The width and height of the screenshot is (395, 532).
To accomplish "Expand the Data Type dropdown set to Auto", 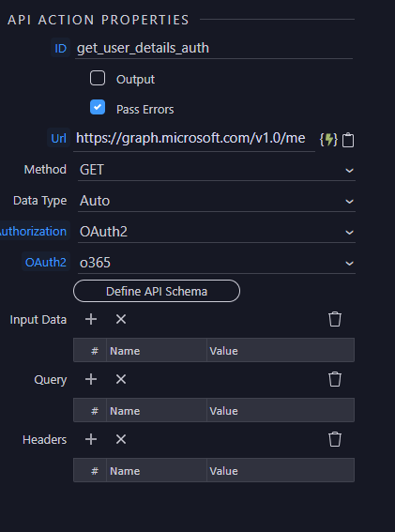I will 217,201.
